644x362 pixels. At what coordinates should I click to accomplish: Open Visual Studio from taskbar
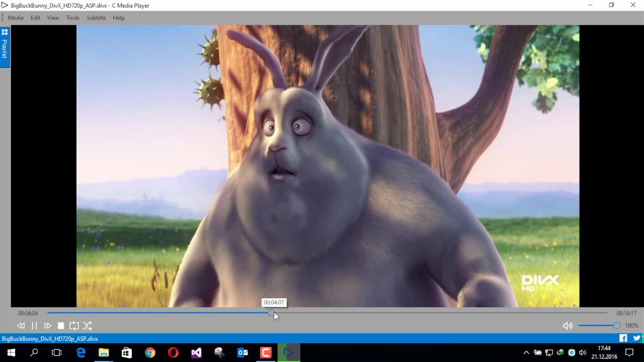point(196,353)
